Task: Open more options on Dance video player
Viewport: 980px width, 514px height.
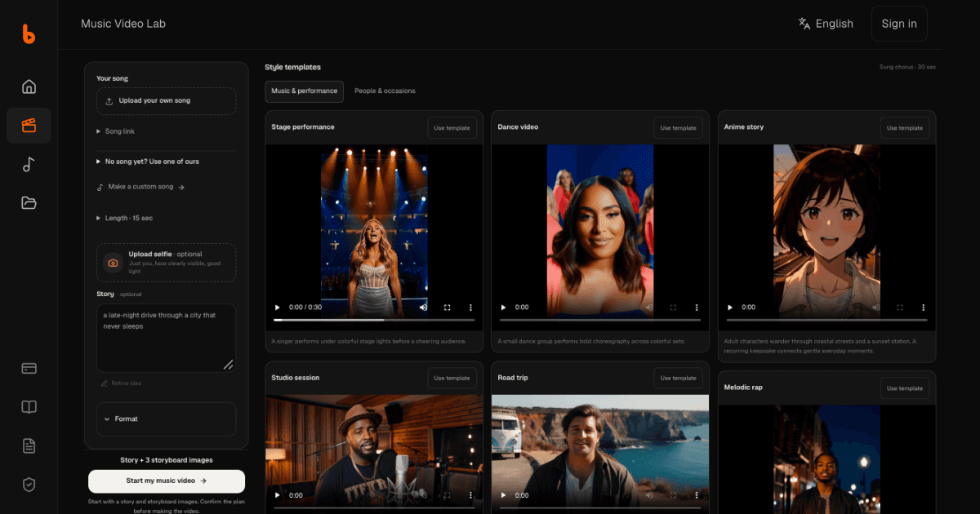Action: coord(697,308)
